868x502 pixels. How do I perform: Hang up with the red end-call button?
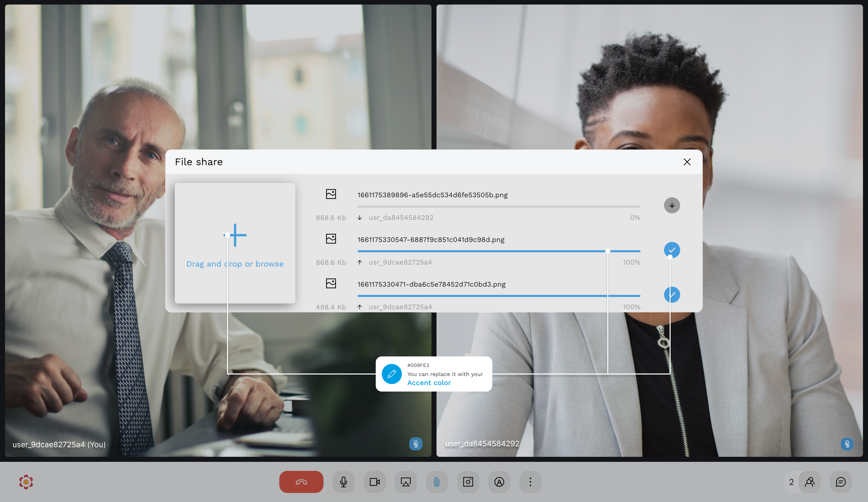click(x=301, y=482)
